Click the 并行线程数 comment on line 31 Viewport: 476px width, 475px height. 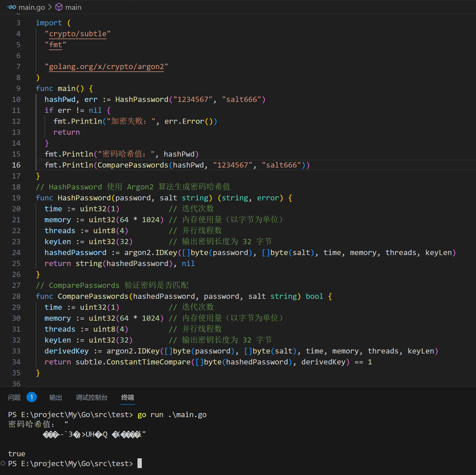[195, 329]
